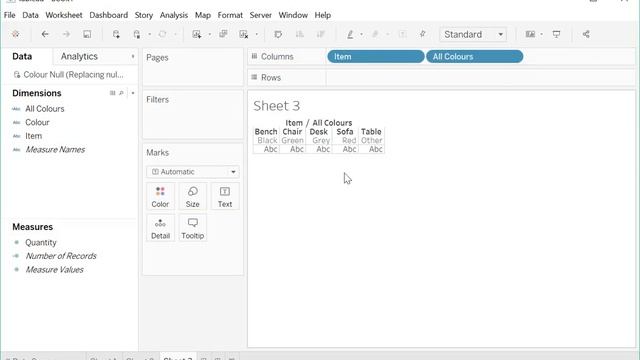Click the Tooltip marks card button

click(x=193, y=229)
